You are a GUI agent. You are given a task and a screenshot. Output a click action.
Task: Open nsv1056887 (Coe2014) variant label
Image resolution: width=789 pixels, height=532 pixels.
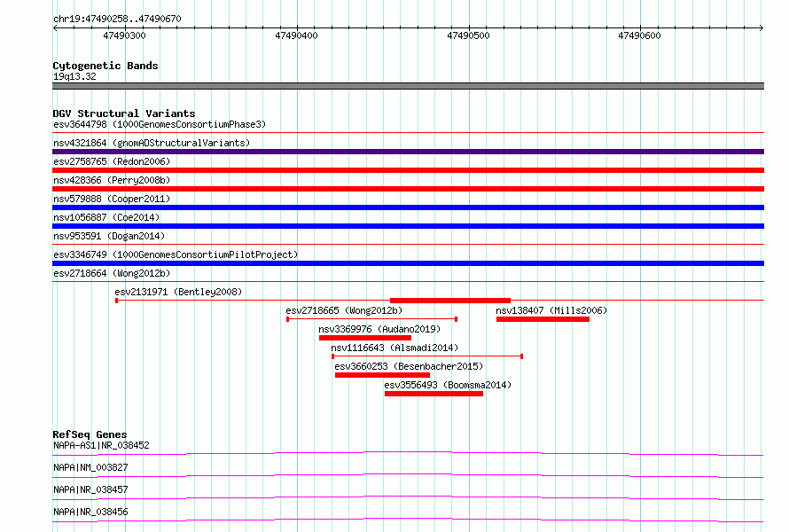coord(106,217)
